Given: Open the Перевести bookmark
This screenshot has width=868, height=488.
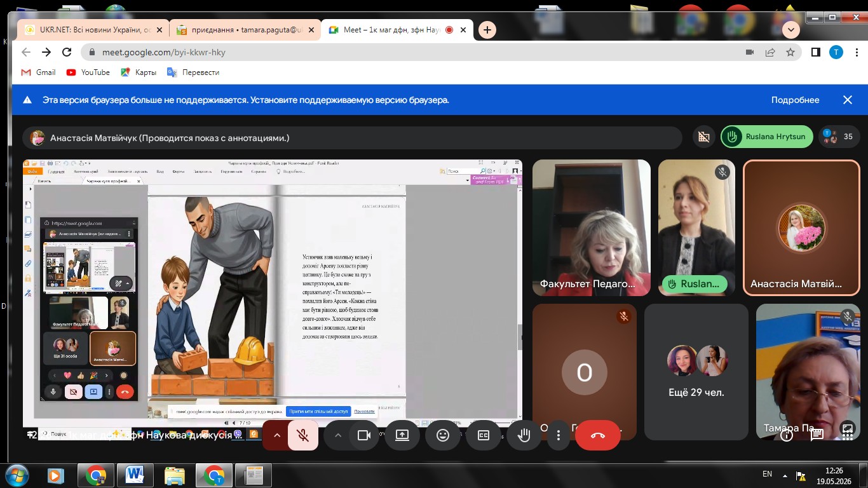Looking at the screenshot, I should click(193, 72).
